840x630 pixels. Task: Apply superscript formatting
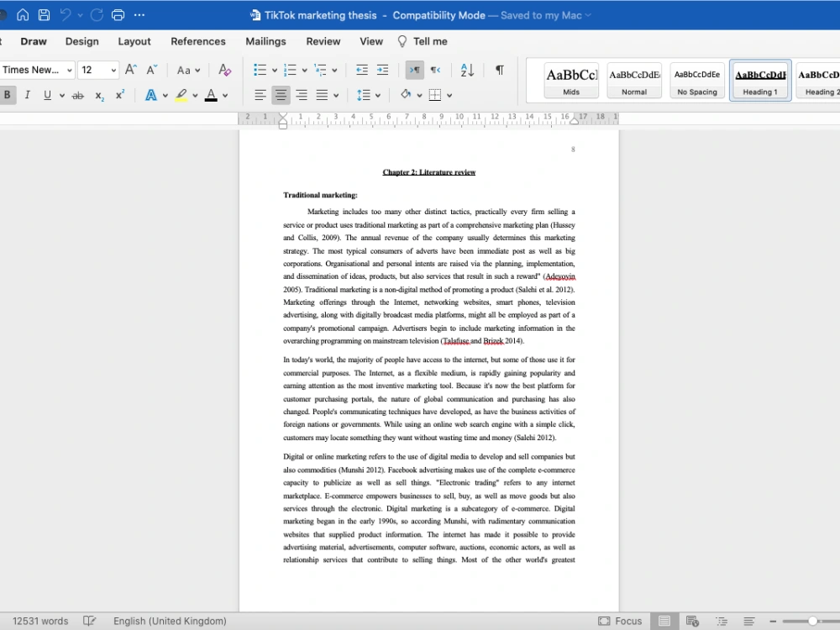[x=120, y=95]
